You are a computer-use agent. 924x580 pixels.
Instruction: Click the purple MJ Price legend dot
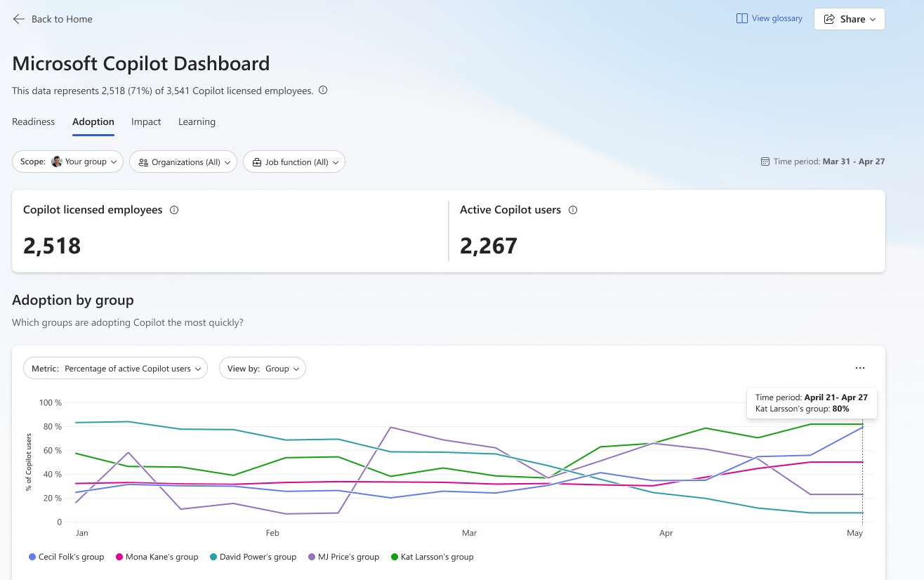[312, 557]
